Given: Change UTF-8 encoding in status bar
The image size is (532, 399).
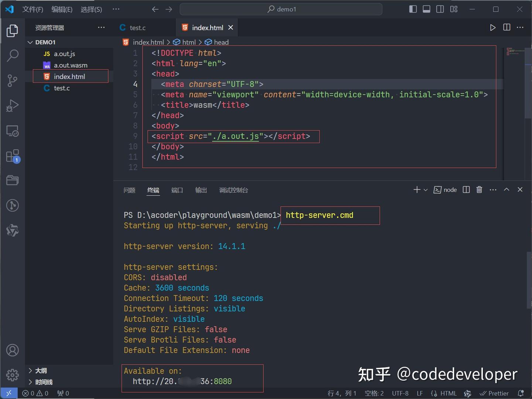Looking at the screenshot, I should 400,393.
